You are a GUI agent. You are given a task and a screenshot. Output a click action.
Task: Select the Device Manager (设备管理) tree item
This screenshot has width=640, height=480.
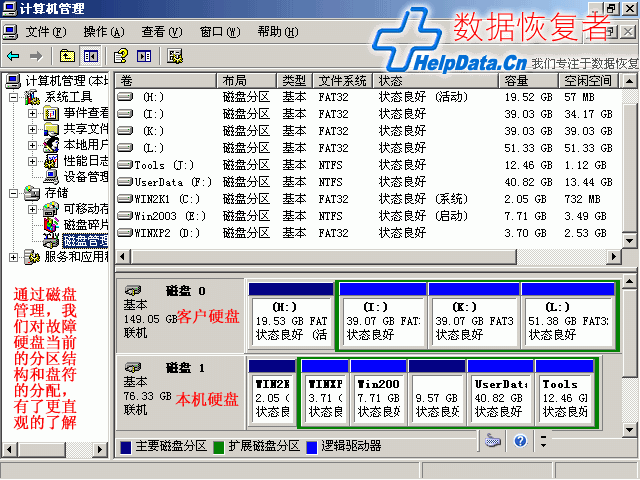point(85,177)
